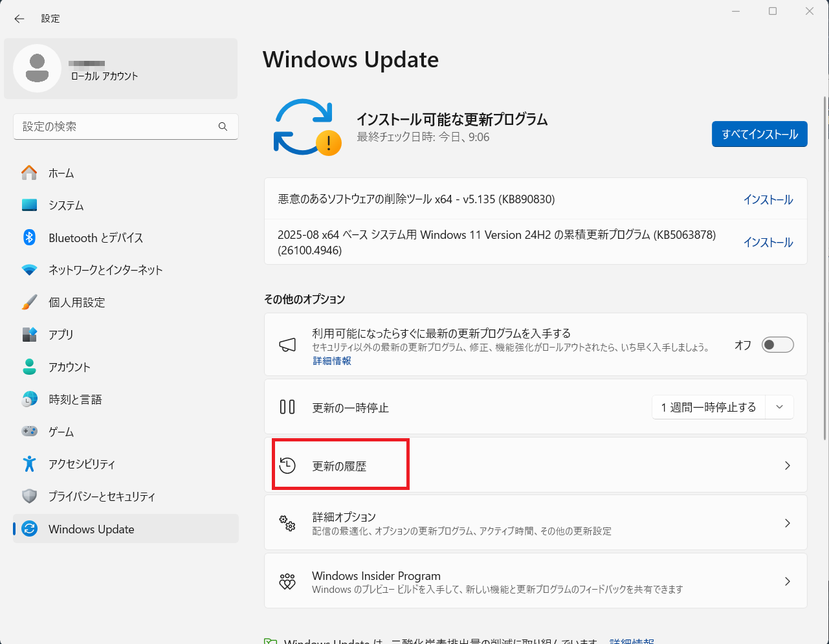
Task: Open ホーム in the sidebar
Action: pyautogui.click(x=126, y=173)
